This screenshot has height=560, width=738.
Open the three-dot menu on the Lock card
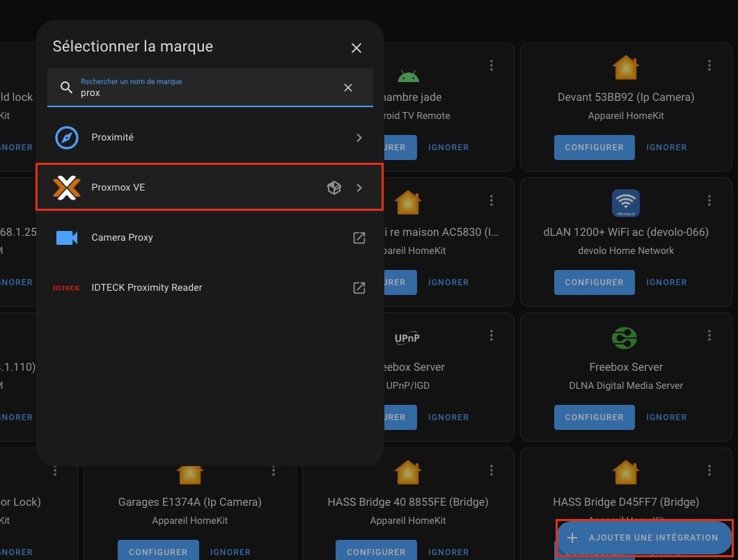click(55, 470)
